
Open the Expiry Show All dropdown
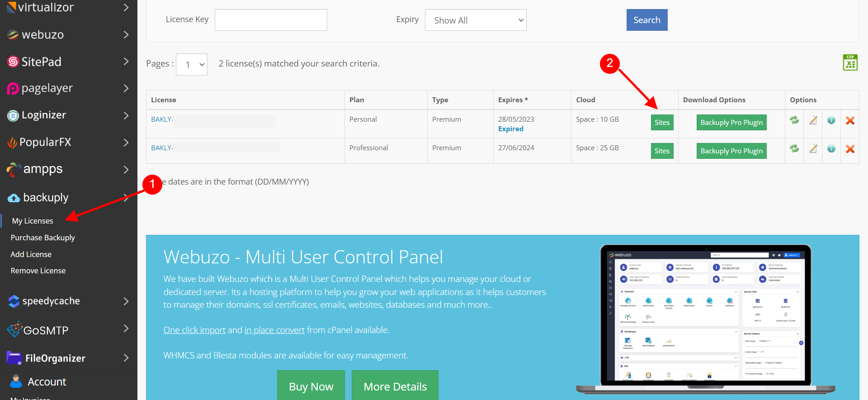(x=476, y=20)
